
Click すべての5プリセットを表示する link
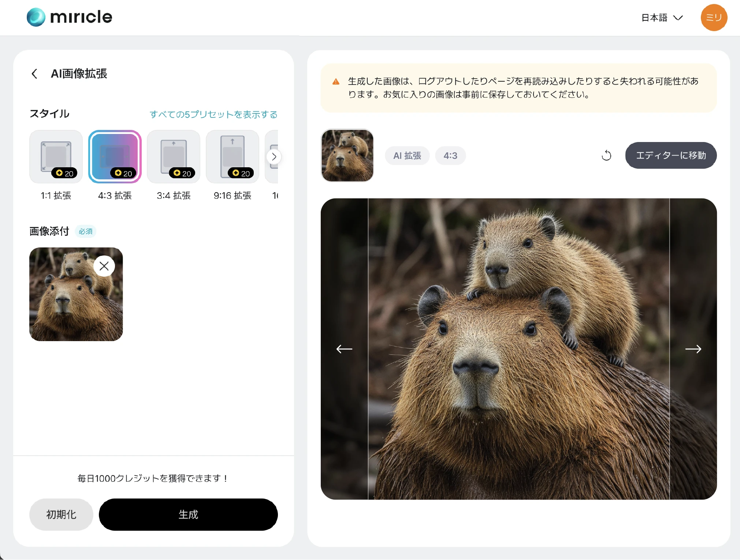click(x=213, y=115)
